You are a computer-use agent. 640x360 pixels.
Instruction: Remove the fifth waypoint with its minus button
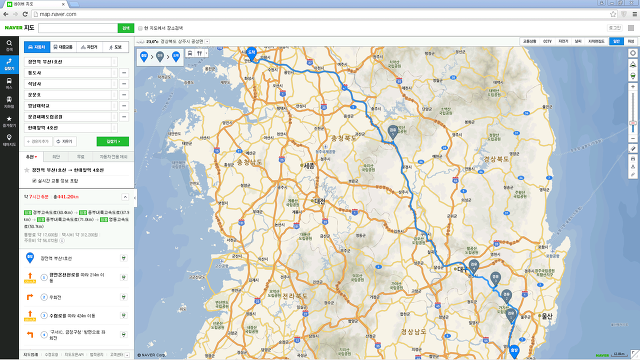coord(124,106)
